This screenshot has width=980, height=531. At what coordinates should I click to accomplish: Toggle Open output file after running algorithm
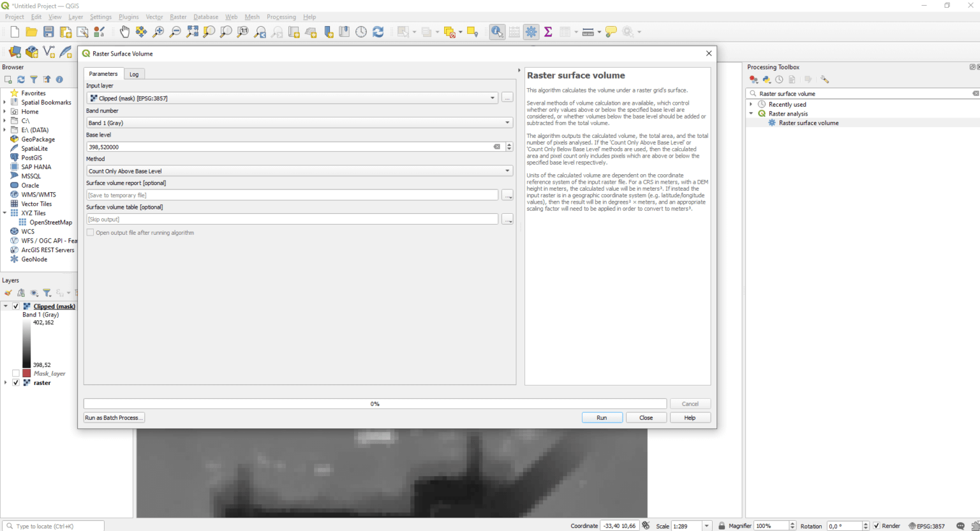click(x=91, y=233)
